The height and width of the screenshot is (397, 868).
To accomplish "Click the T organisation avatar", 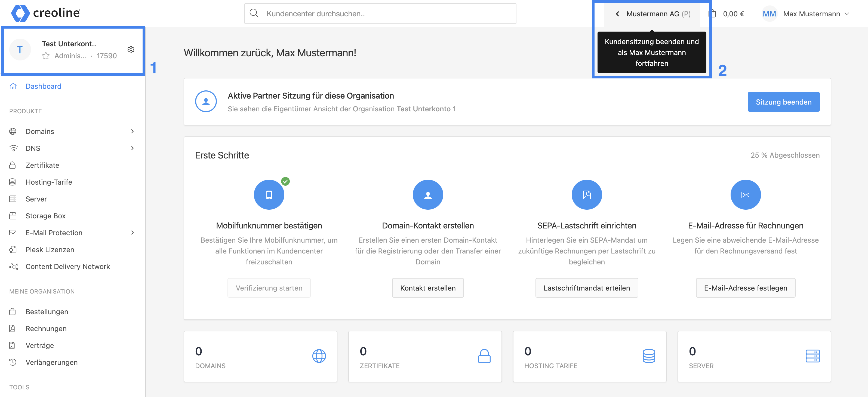I will pos(20,50).
